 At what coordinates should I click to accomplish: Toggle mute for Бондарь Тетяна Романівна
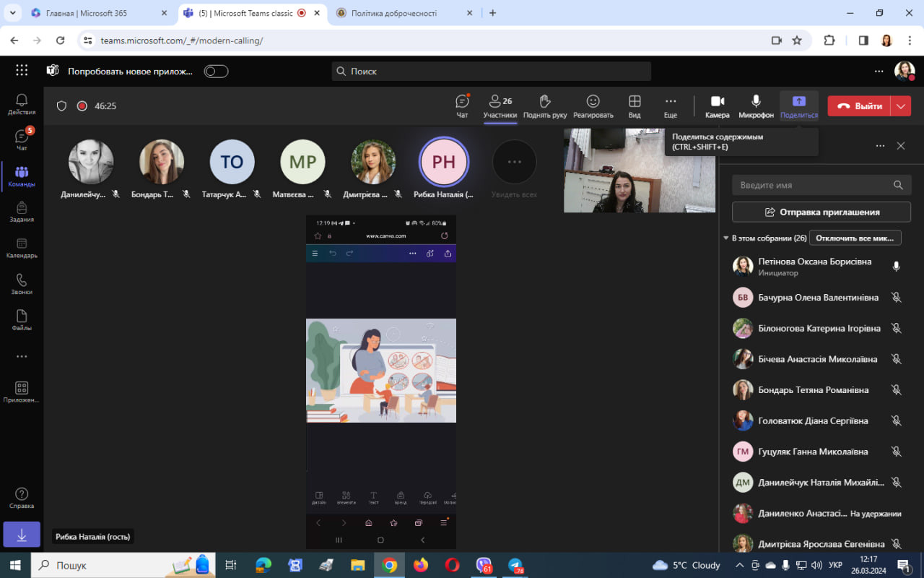(897, 390)
